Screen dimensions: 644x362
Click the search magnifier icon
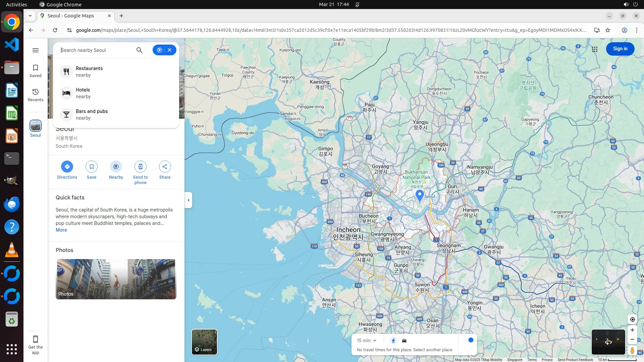coord(140,50)
